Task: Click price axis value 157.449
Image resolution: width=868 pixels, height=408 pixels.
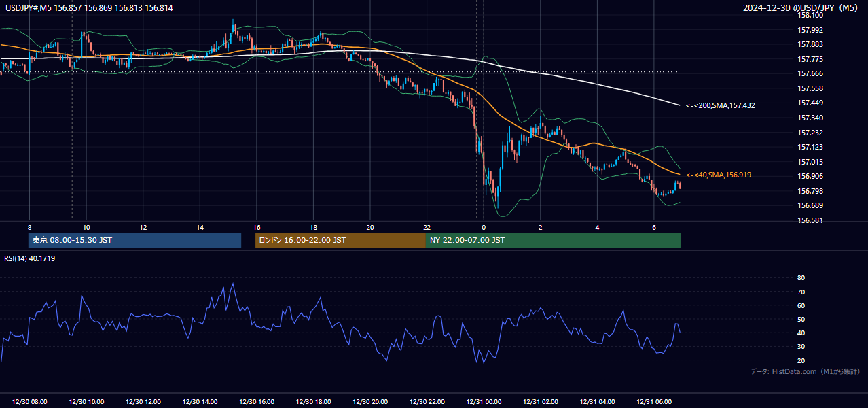Action: (810, 103)
